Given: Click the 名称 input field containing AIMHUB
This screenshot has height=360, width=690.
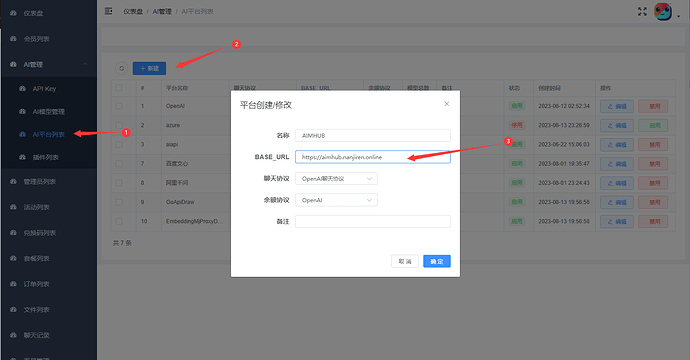Looking at the screenshot, I should 373,136.
